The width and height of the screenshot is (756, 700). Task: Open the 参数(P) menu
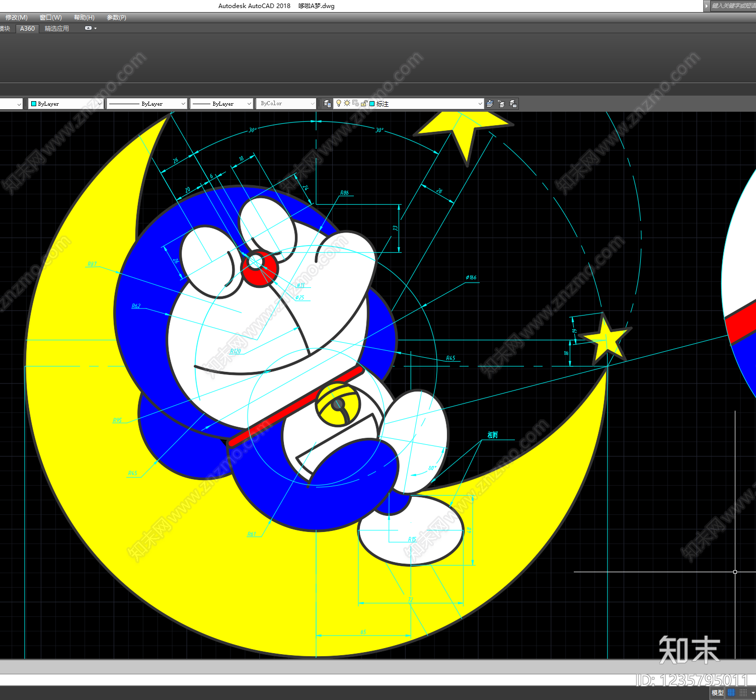[116, 18]
